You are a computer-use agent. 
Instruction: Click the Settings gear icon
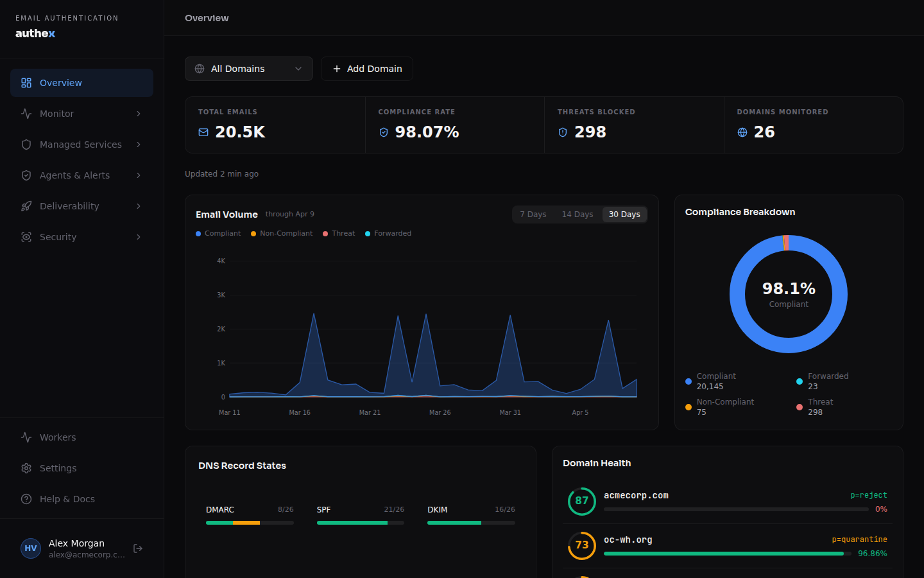point(26,468)
